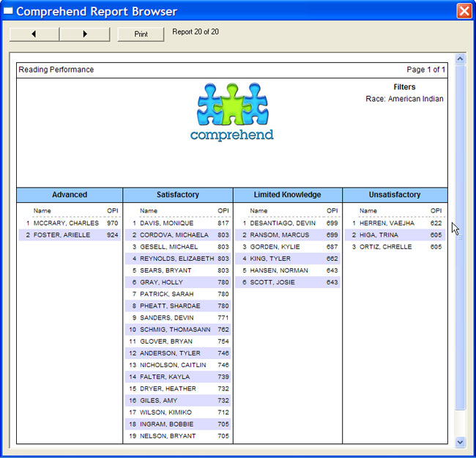The width and height of the screenshot is (476, 458).
Task: Click the window icon in title bar
Action: point(8,11)
